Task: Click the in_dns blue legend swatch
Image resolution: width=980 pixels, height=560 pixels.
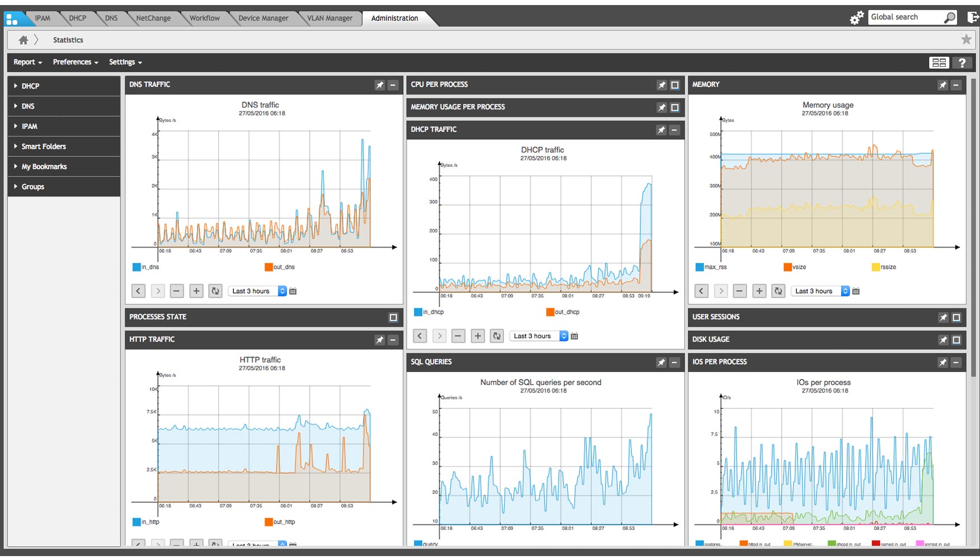Action: (x=136, y=267)
